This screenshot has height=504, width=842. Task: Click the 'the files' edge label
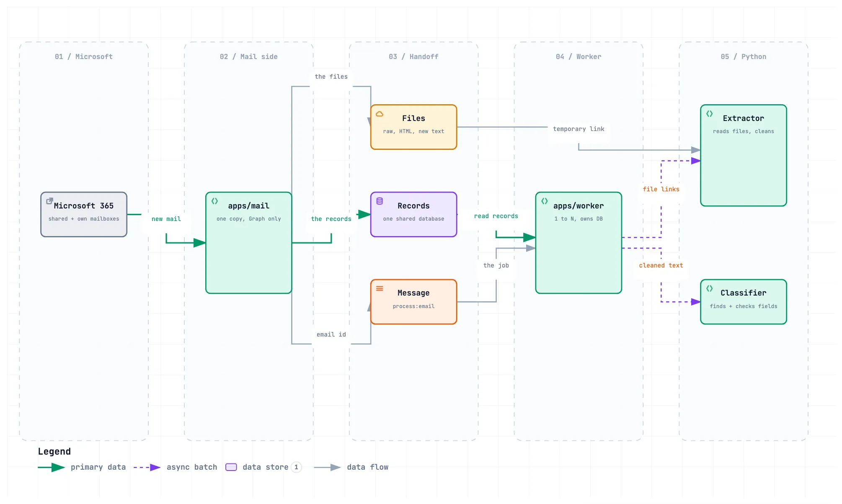pos(331,77)
